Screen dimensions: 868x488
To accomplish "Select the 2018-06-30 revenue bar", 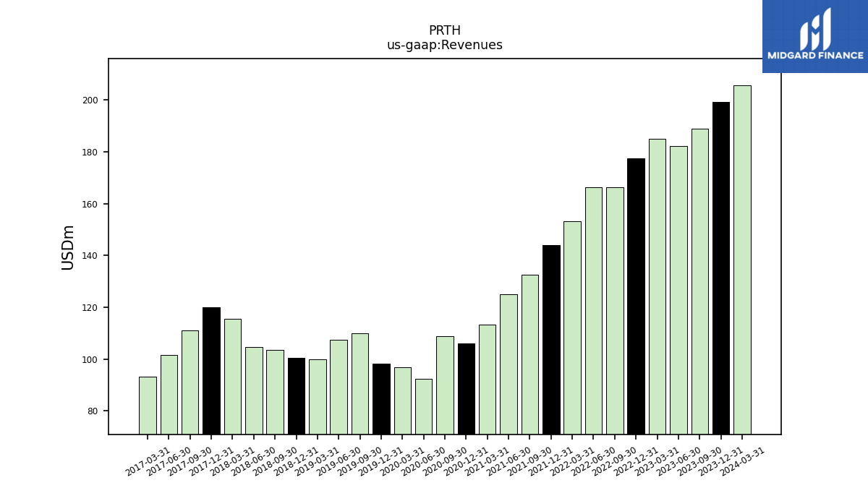I will click(x=254, y=390).
